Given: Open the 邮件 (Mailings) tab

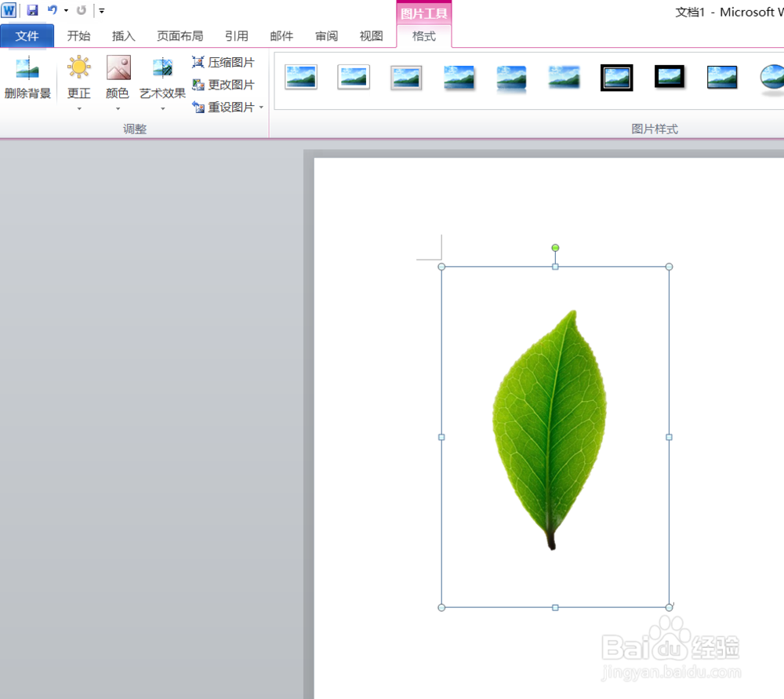Looking at the screenshot, I should tap(281, 36).
